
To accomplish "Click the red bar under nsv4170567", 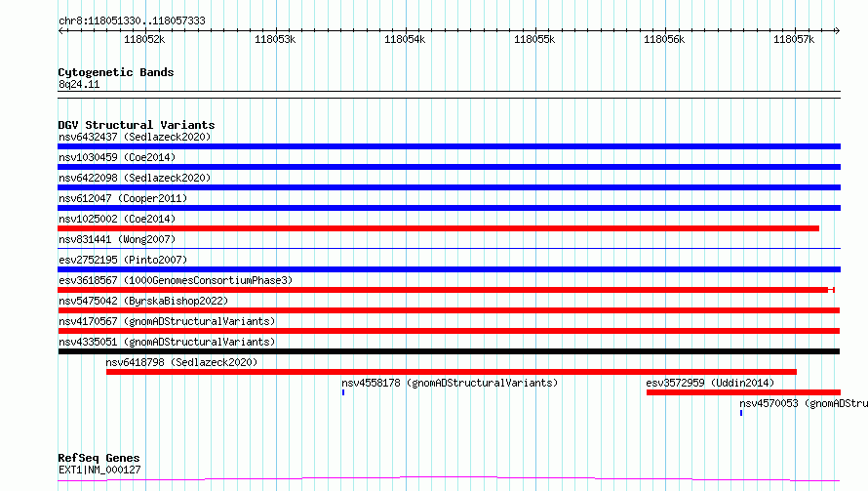I will click(449, 331).
